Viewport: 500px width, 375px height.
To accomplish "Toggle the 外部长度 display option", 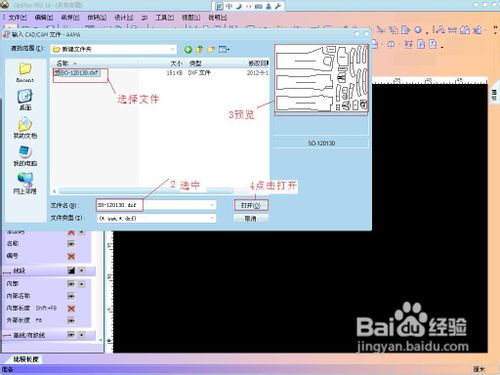I will click(x=71, y=320).
